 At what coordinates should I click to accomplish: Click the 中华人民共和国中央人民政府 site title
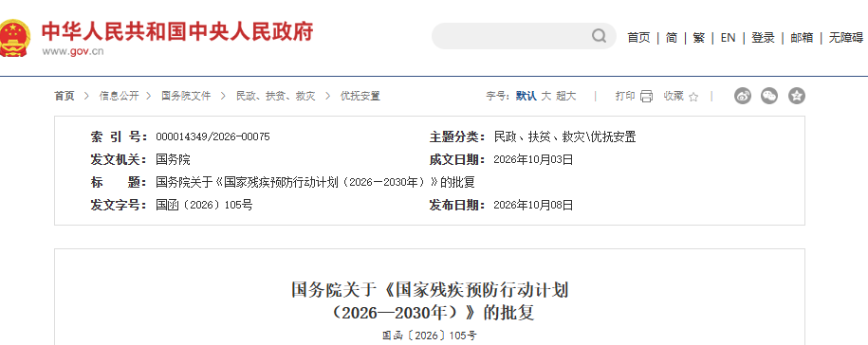pyautogui.click(x=177, y=31)
